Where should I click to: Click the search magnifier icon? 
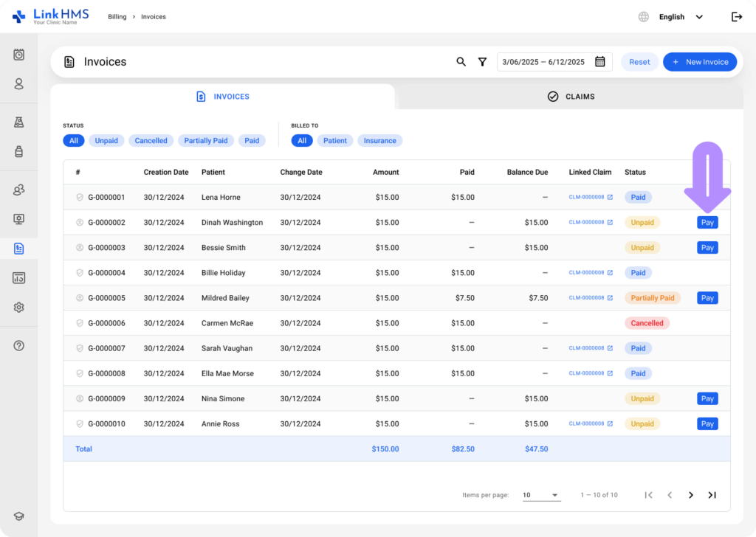[461, 62]
